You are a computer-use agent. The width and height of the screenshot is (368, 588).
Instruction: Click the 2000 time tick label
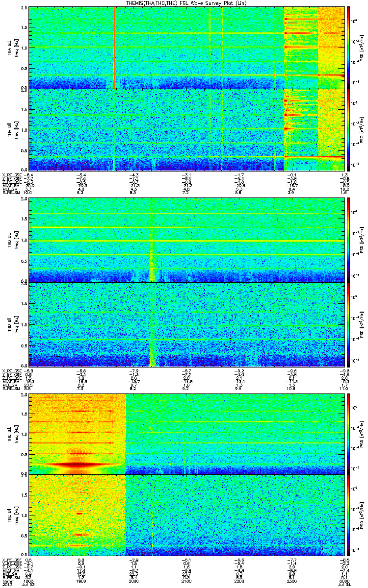coord(134,582)
